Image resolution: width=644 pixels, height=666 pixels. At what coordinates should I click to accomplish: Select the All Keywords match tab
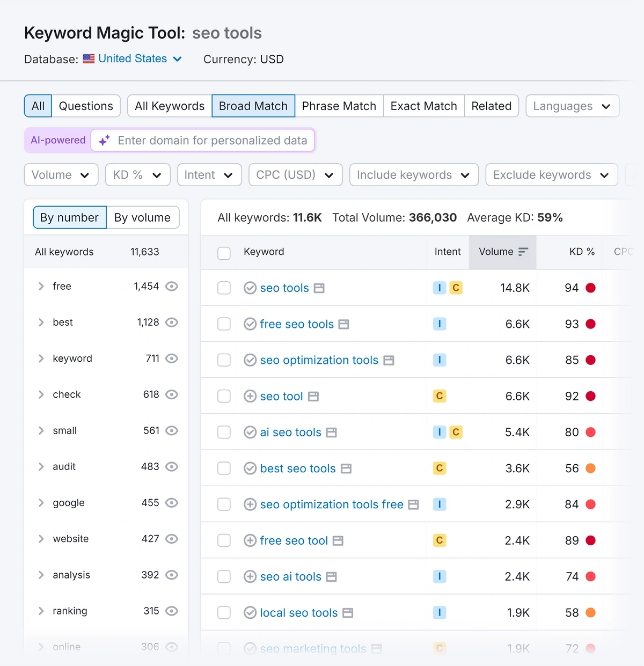[170, 106]
